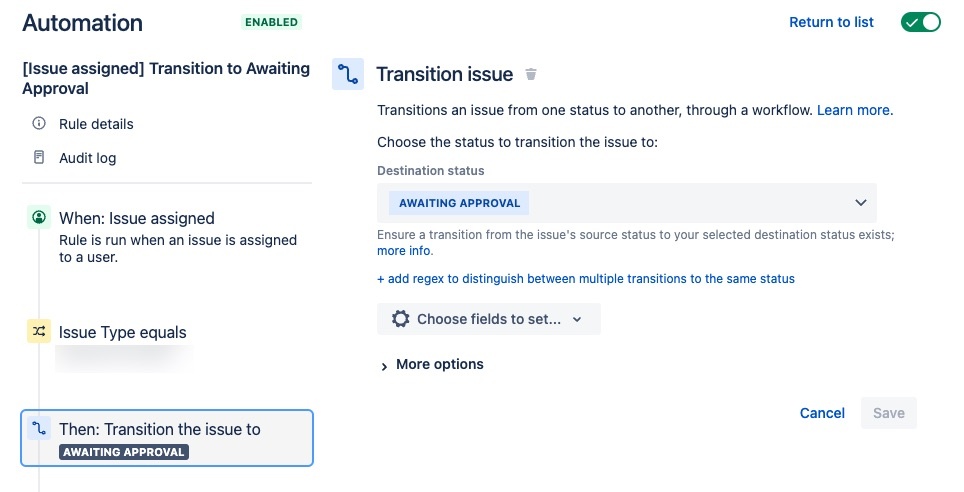The height and width of the screenshot is (492, 964).
Task: Click Return to list link
Action: coord(831,22)
